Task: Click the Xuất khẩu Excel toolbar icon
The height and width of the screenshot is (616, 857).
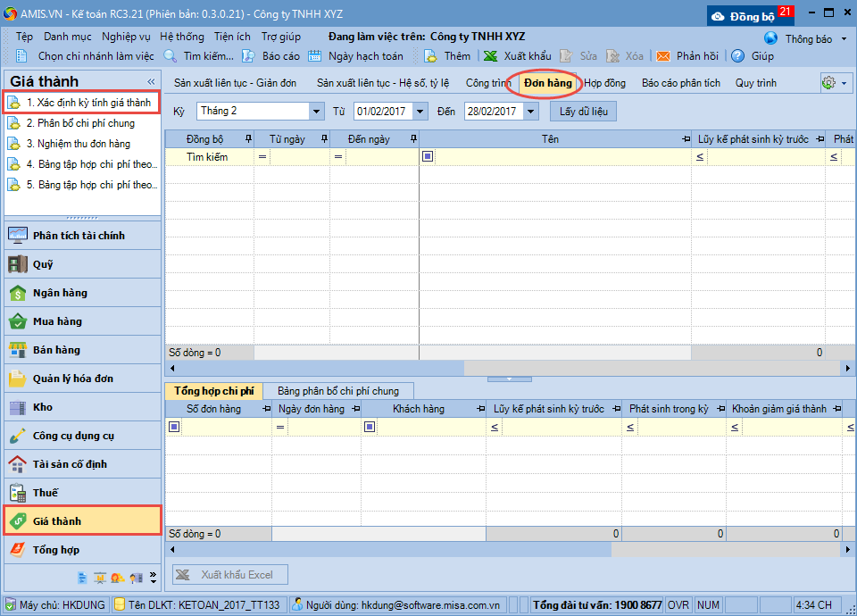Action: coord(490,56)
